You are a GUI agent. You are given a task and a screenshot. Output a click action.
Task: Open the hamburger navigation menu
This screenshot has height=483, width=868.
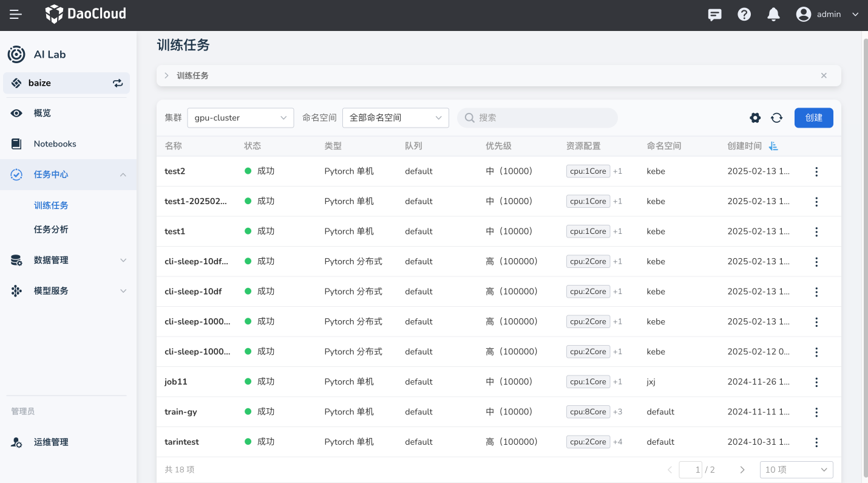tap(16, 14)
